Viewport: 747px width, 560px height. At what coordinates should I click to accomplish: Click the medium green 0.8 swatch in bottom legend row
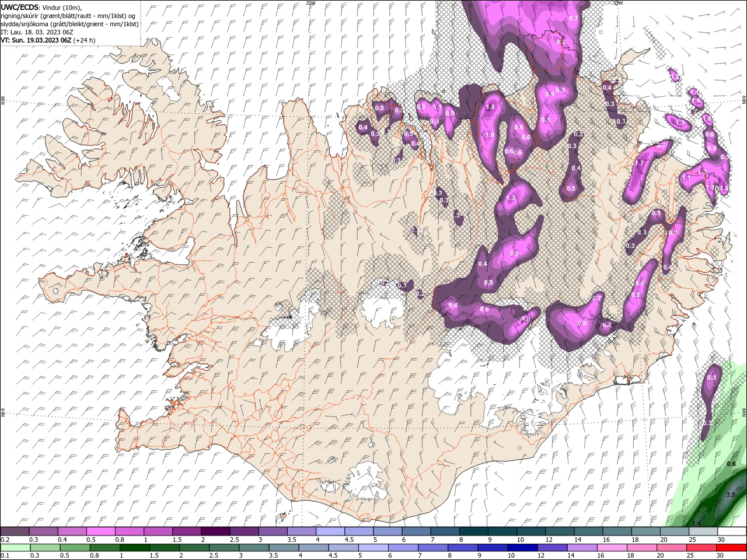coord(104,548)
